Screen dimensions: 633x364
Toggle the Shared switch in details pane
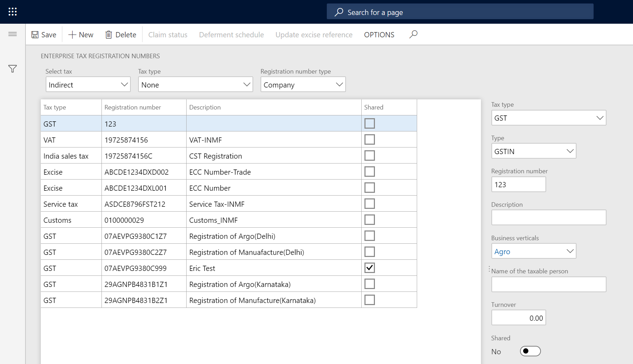tap(530, 351)
